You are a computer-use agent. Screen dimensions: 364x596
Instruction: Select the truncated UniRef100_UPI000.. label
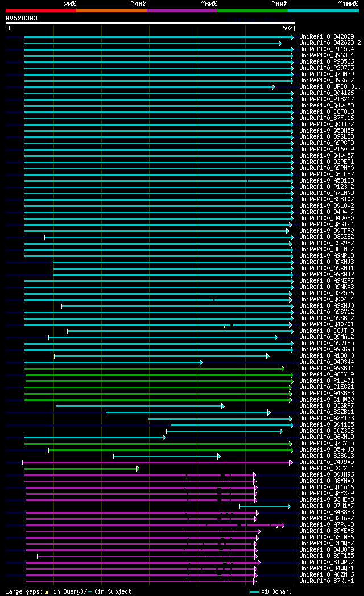[x=330, y=86]
